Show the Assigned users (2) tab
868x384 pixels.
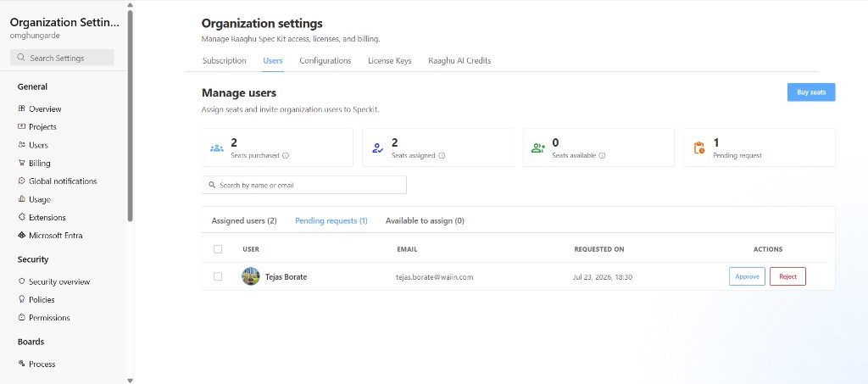point(244,220)
